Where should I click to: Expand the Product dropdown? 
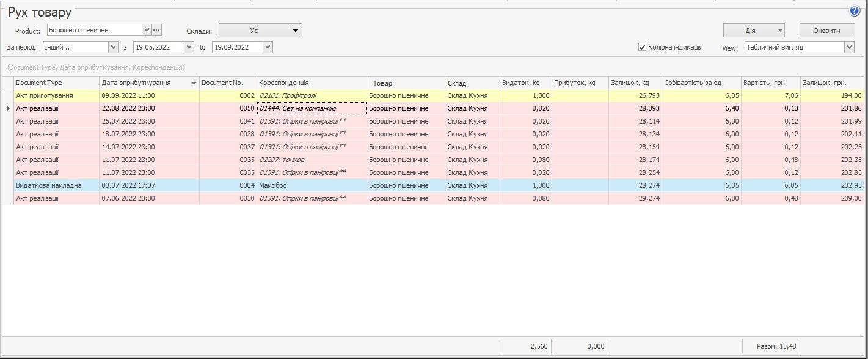(147, 30)
